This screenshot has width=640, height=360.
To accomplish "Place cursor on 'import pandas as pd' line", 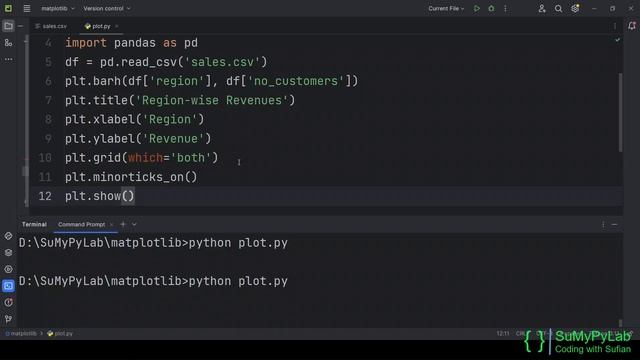I will [x=131, y=43].
